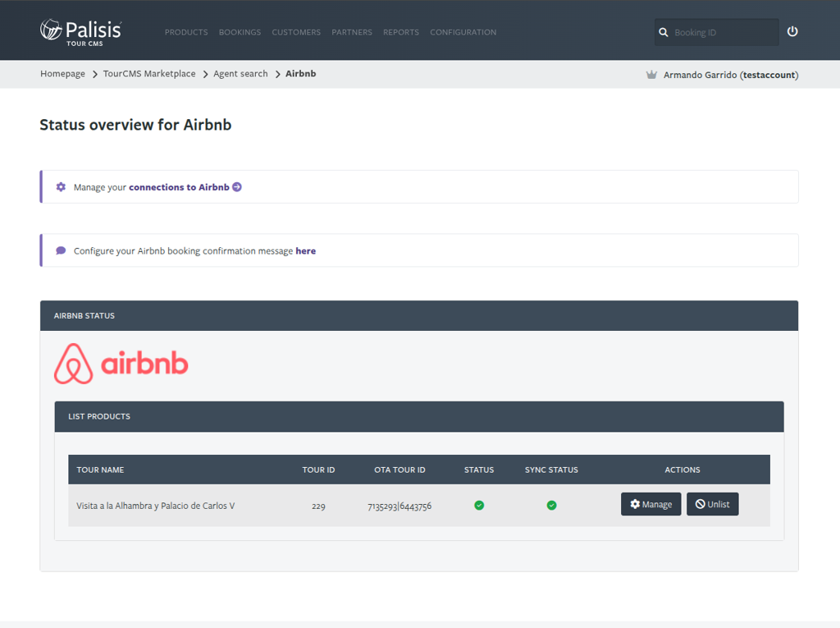
Task: Click the gear icon beside Manage your connections
Action: 61,186
